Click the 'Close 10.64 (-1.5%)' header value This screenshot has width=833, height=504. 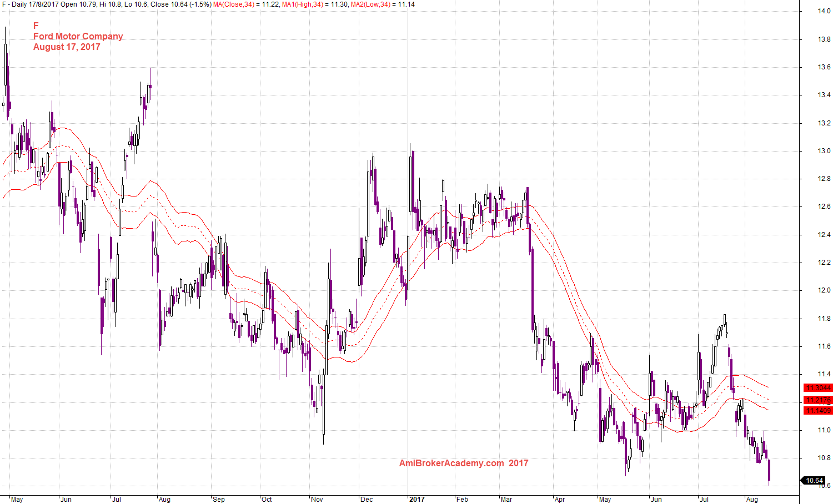pyautogui.click(x=181, y=4)
